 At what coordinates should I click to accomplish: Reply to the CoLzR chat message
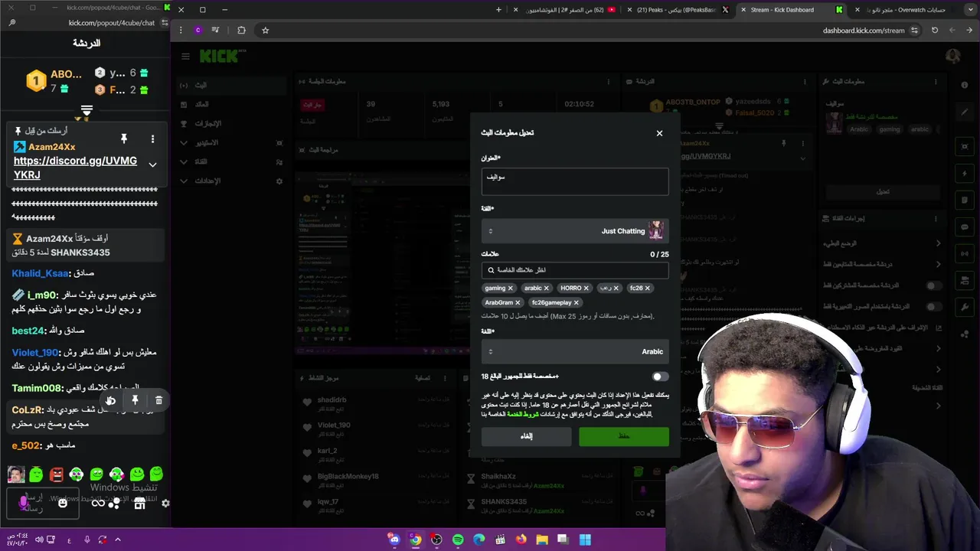coord(111,400)
